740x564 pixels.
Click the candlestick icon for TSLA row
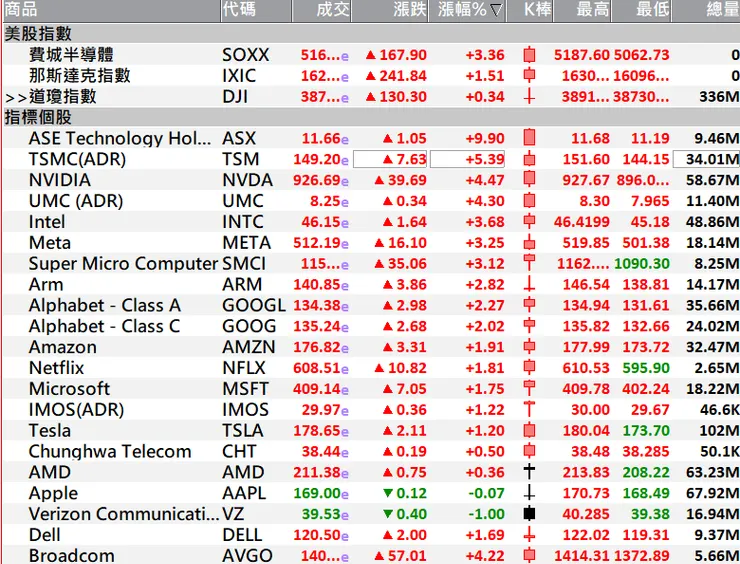coord(530,430)
